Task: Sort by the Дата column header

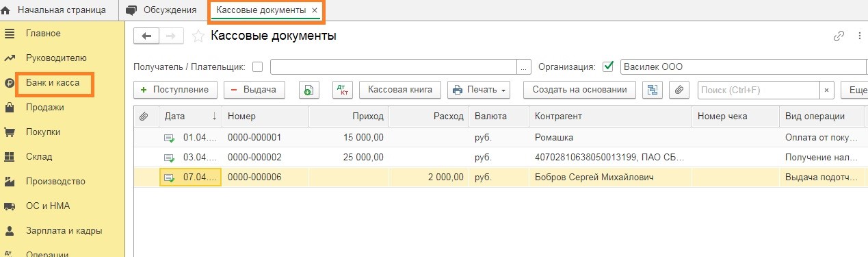Action: coord(190,117)
